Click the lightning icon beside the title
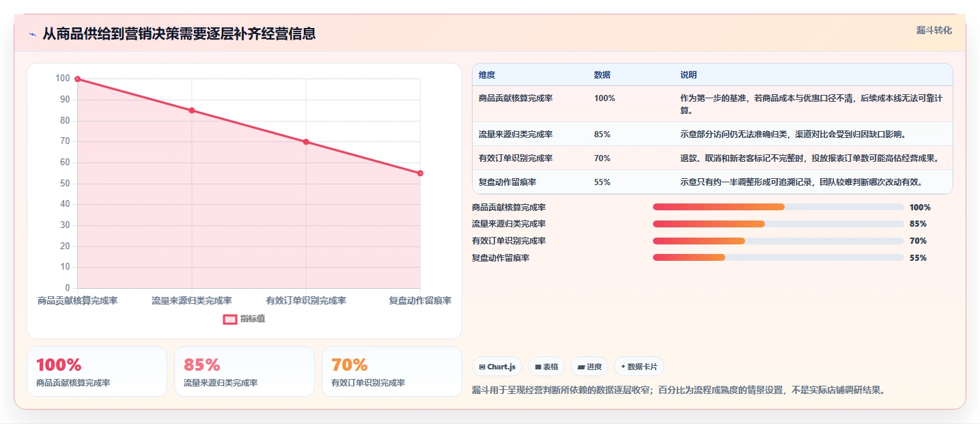The image size is (980, 424). [32, 34]
